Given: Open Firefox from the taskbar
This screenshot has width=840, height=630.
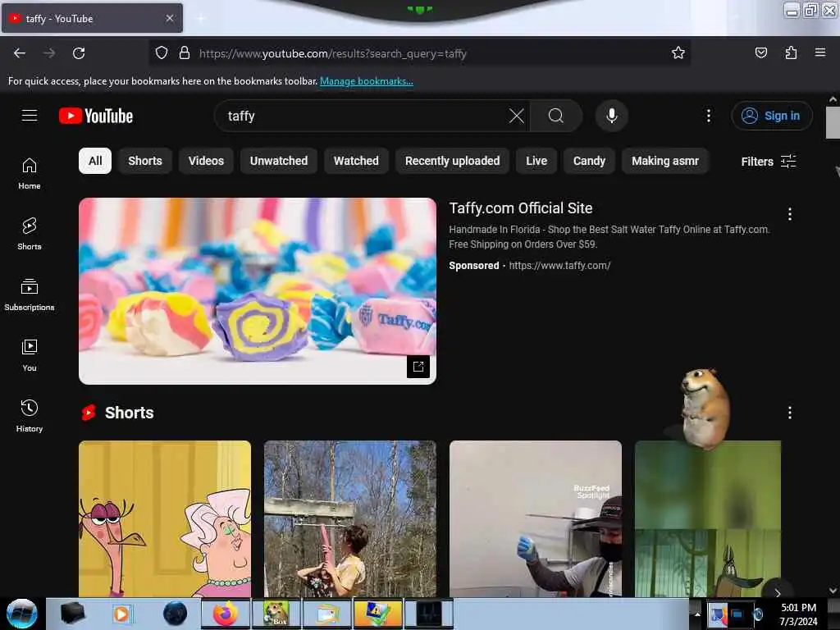Looking at the screenshot, I should pyautogui.click(x=225, y=614).
